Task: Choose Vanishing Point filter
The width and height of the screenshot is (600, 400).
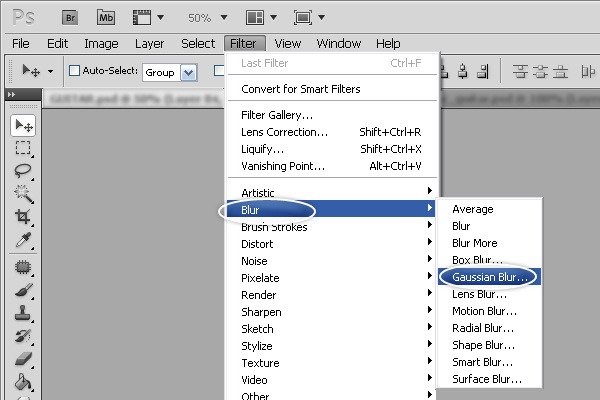Action: tap(332, 166)
